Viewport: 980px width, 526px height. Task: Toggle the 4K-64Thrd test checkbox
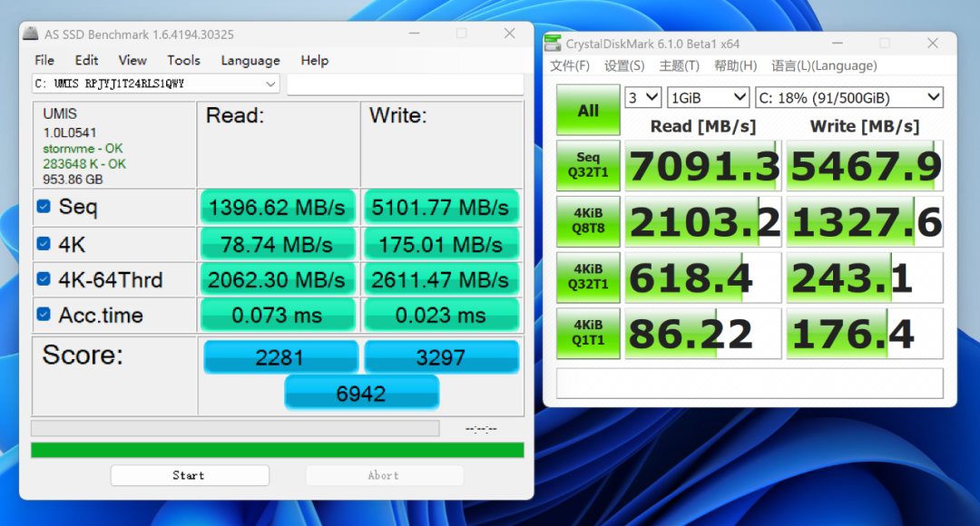pyautogui.click(x=44, y=278)
